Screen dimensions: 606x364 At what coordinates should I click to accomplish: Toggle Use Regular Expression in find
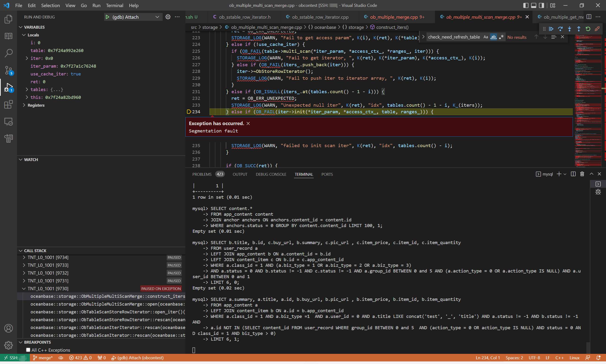click(501, 37)
